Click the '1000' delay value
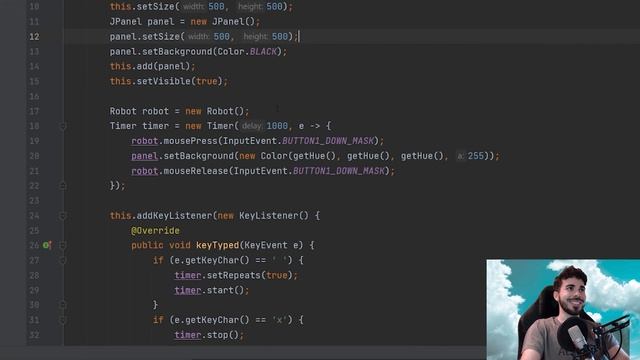The height and width of the screenshot is (360, 640). (x=277, y=126)
